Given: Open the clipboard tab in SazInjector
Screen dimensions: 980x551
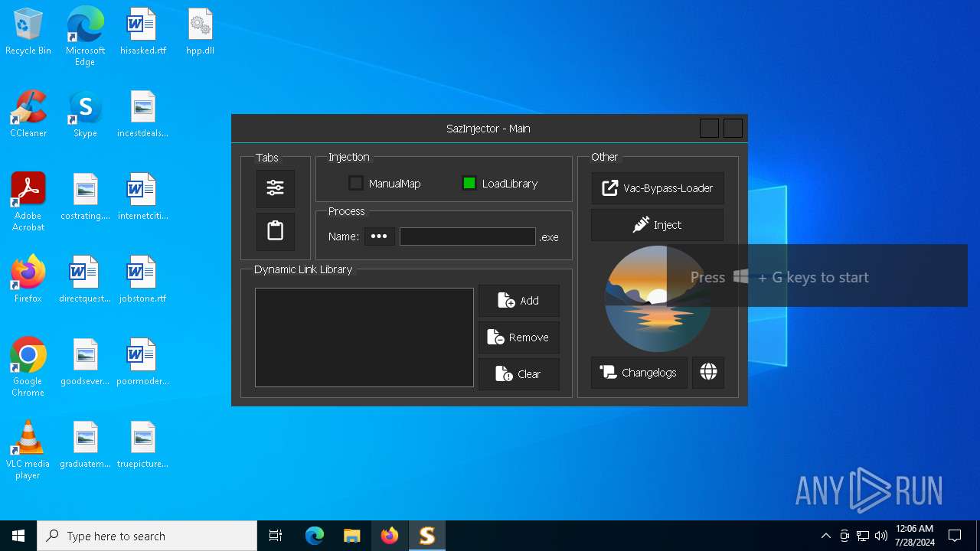Looking at the screenshot, I should pyautogui.click(x=276, y=231).
